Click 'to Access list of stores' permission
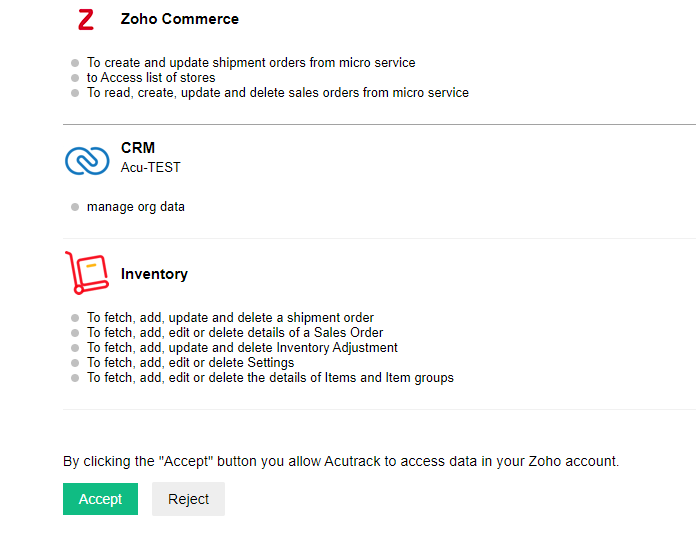The width and height of the screenshot is (696, 557). [151, 78]
